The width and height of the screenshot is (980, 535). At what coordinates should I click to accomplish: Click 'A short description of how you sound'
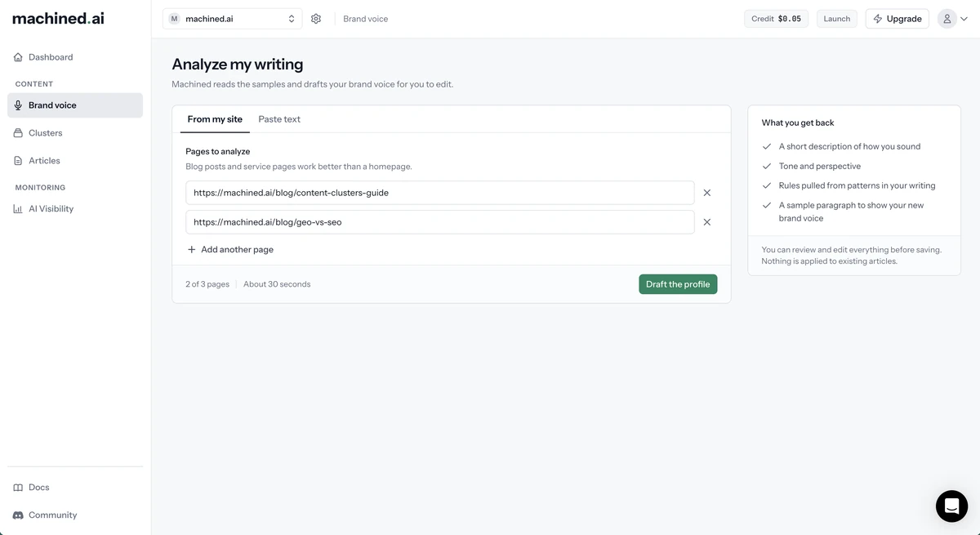(849, 146)
